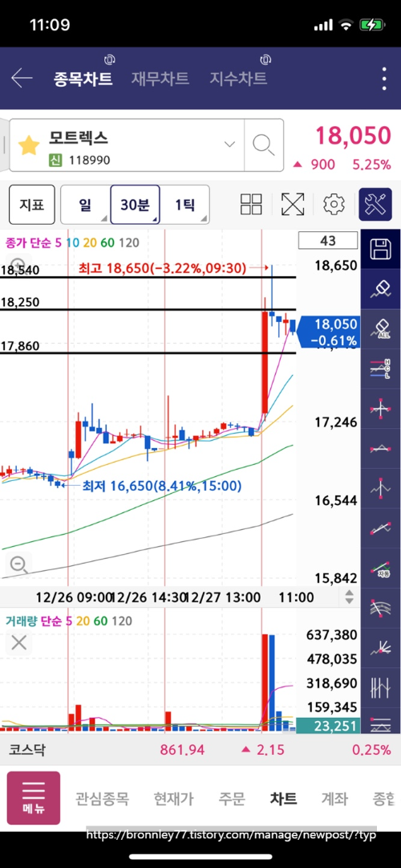Expand the 모트렉스 stock selector dropdown
The width and height of the screenshot is (401, 868).
[229, 145]
